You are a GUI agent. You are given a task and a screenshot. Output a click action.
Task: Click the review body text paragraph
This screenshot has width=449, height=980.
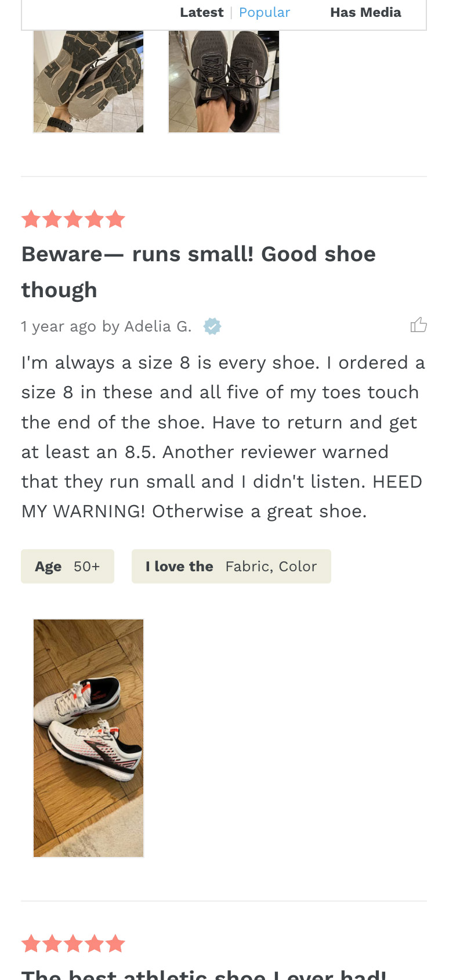coord(223,437)
